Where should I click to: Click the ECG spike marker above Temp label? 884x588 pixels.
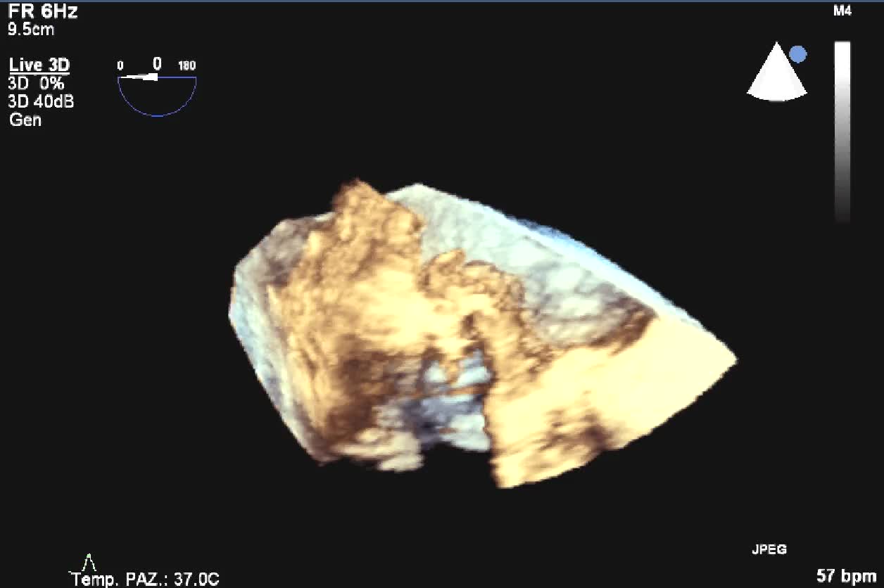89,562
